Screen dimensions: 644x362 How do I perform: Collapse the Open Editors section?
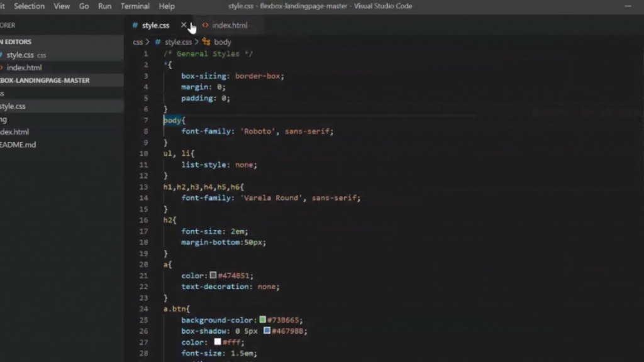coord(19,41)
